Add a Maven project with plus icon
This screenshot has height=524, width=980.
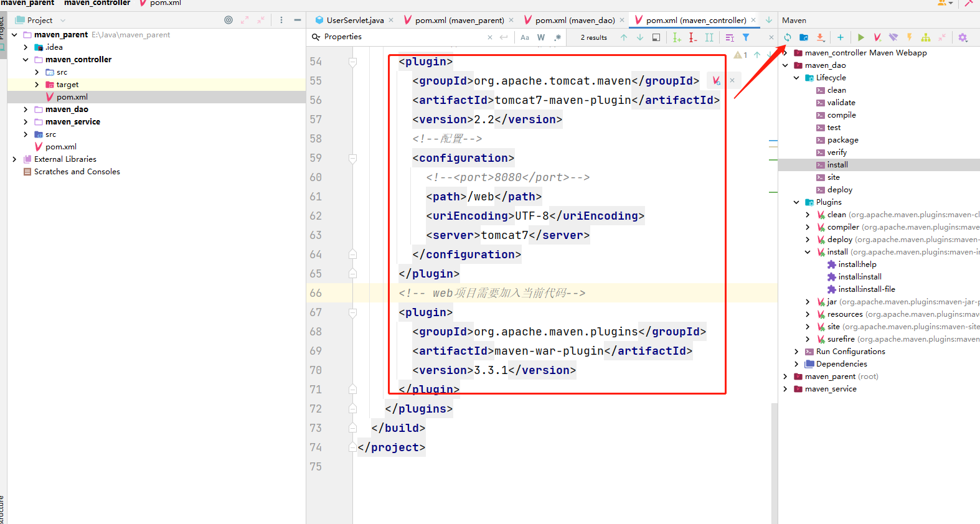840,37
